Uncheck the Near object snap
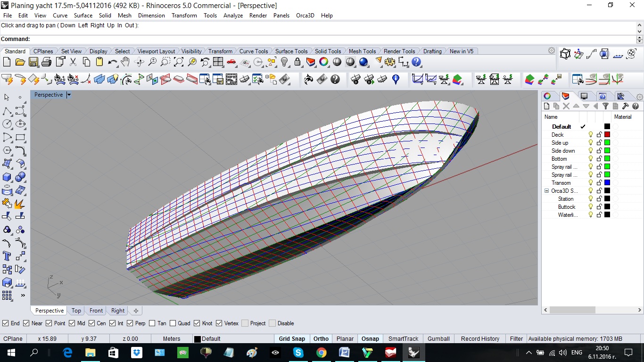 pyautogui.click(x=26, y=323)
